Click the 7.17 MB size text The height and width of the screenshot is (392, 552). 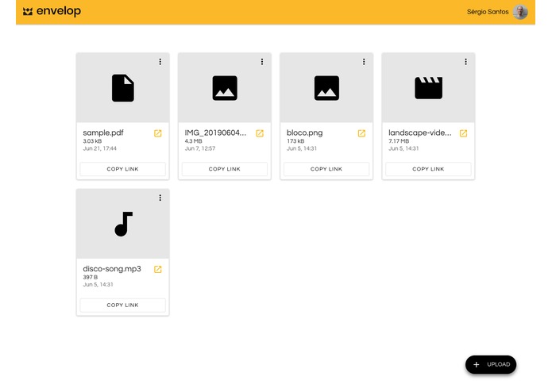point(399,141)
